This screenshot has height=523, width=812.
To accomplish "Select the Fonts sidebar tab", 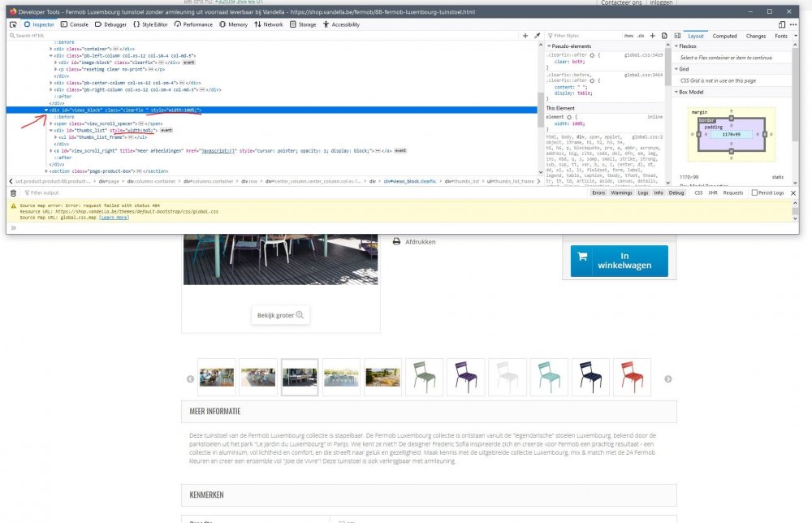I will (781, 36).
